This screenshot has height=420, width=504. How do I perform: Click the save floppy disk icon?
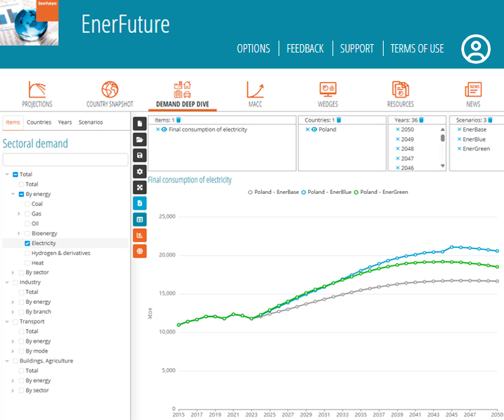tap(140, 155)
